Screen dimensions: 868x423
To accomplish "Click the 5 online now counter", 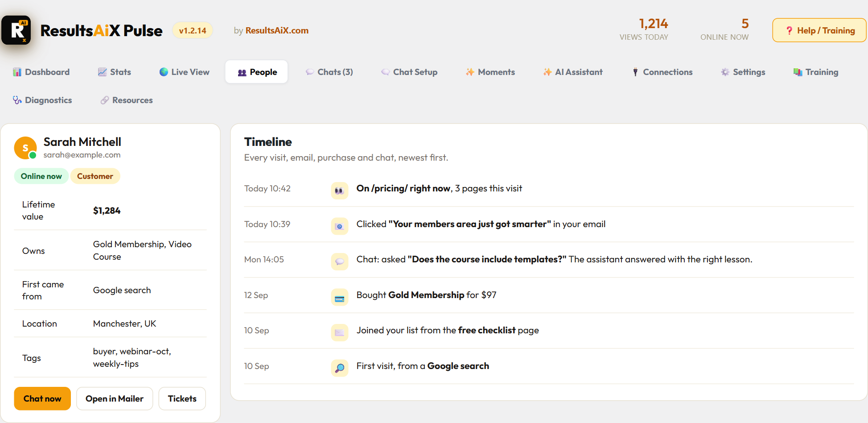I will pos(724,29).
